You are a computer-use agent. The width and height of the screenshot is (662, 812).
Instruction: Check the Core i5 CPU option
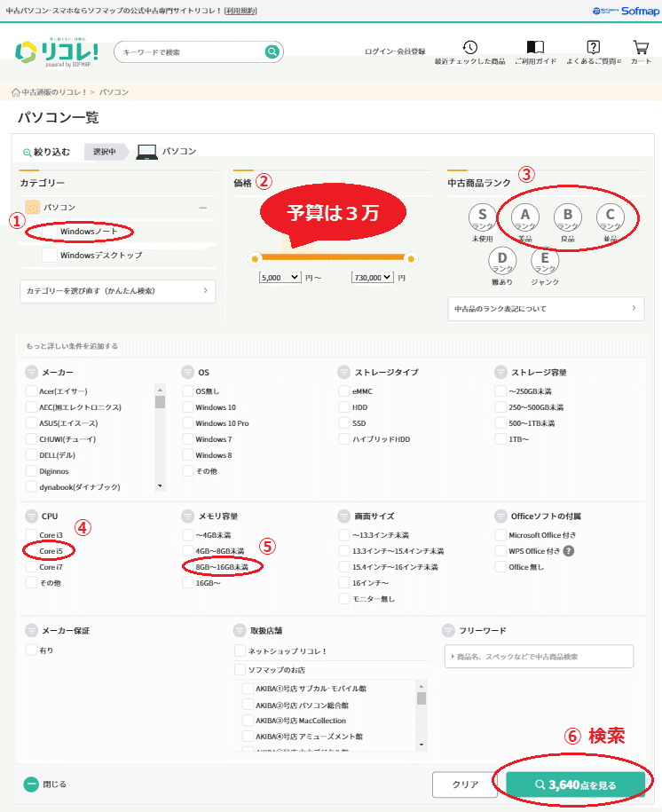[x=32, y=551]
